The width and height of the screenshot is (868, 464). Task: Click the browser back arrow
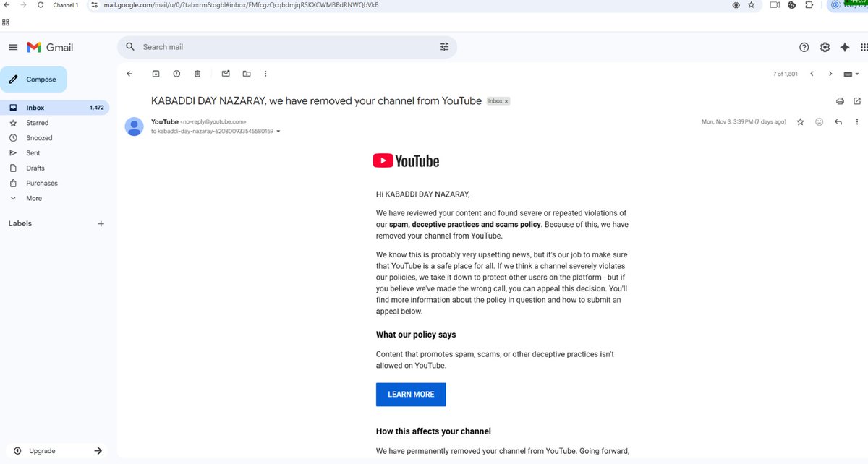tap(7, 4)
